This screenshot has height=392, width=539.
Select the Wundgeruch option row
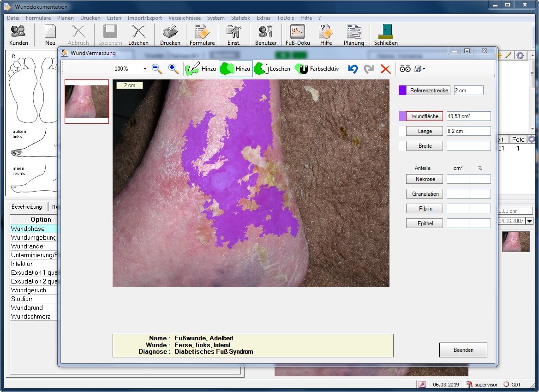34,290
